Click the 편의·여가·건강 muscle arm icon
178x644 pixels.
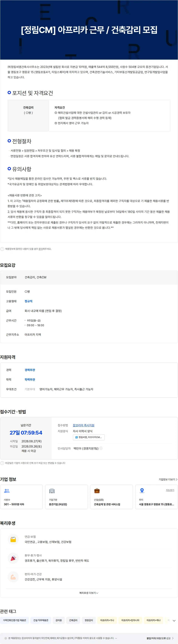point(13,577)
